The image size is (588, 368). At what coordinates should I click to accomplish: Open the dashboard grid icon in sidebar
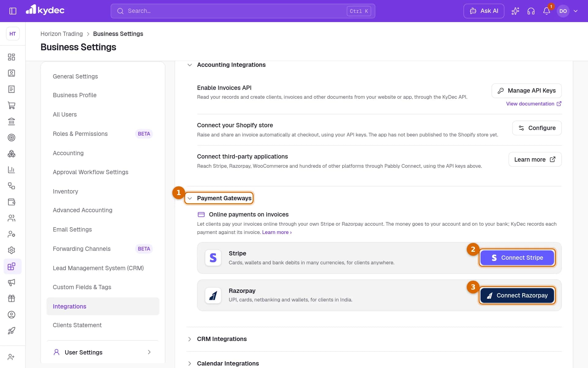tap(11, 57)
